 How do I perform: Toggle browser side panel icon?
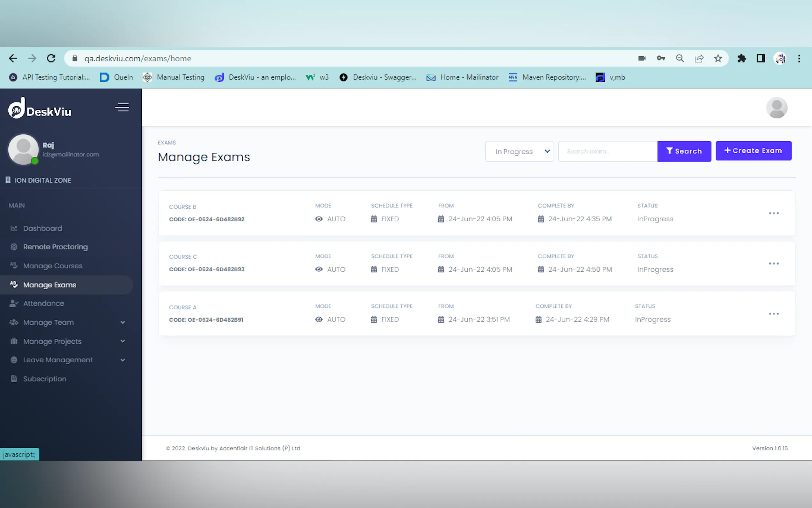[761, 59]
